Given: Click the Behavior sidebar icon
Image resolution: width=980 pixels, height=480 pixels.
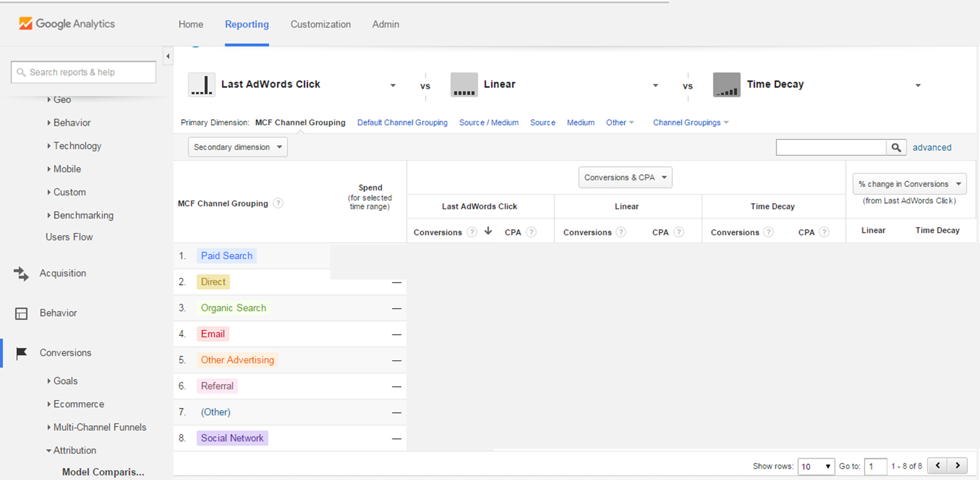Looking at the screenshot, I should (x=21, y=313).
